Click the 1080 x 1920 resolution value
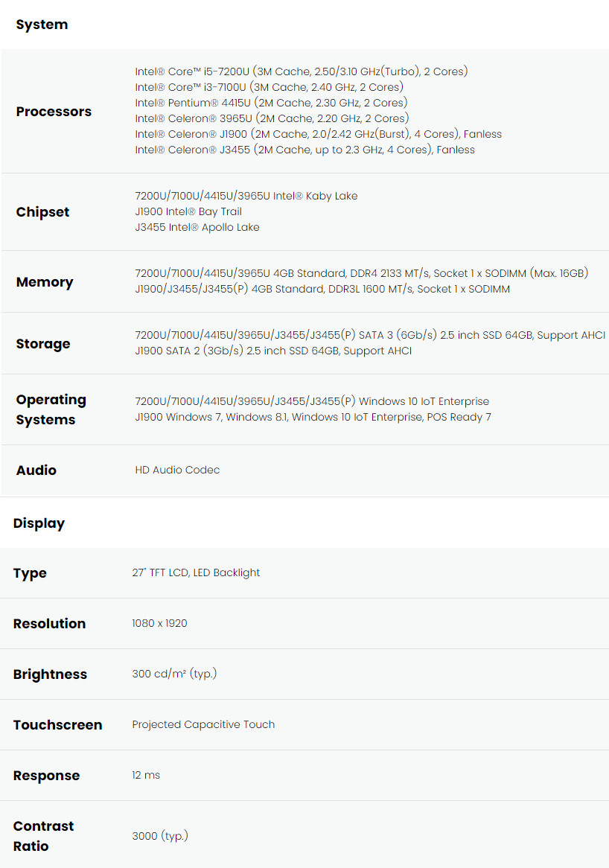This screenshot has height=868, width=609. point(159,623)
